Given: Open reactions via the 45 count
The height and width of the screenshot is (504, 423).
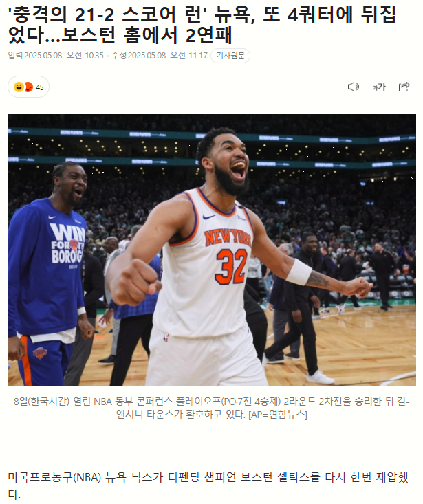Looking at the screenshot, I should [39, 87].
